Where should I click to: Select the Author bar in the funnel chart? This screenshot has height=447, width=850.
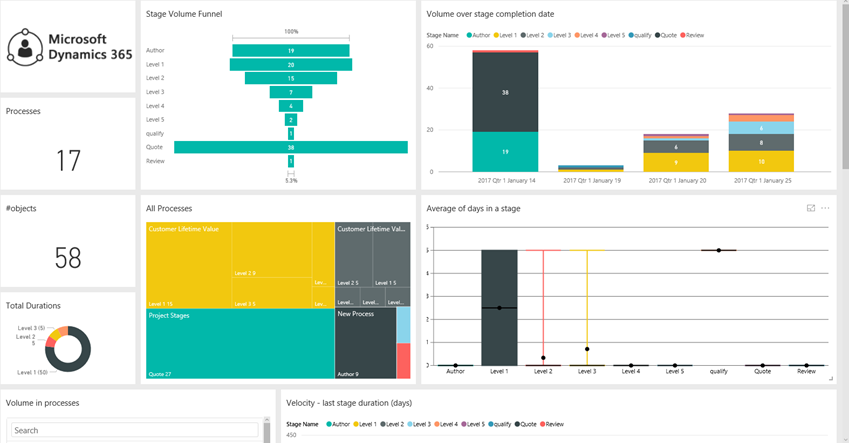click(x=290, y=50)
